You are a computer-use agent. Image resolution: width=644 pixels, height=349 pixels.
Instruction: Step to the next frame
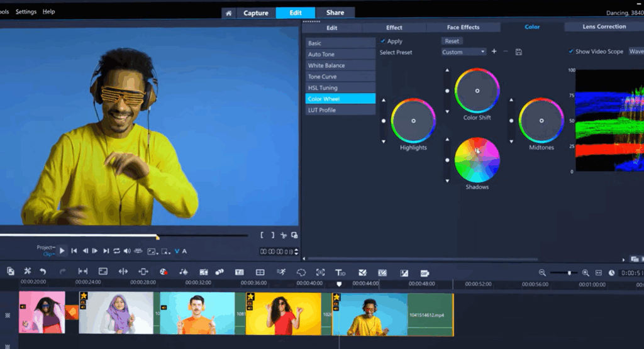[x=95, y=250]
